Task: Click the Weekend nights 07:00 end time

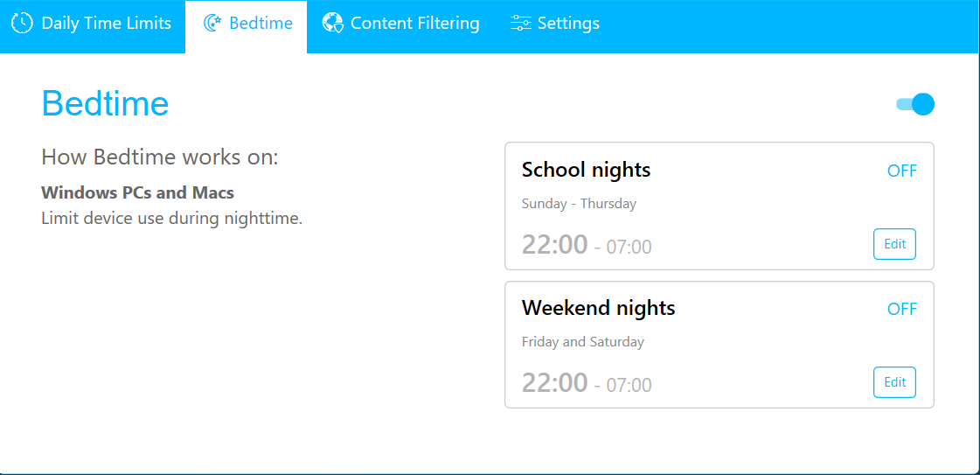Action: 629,386
